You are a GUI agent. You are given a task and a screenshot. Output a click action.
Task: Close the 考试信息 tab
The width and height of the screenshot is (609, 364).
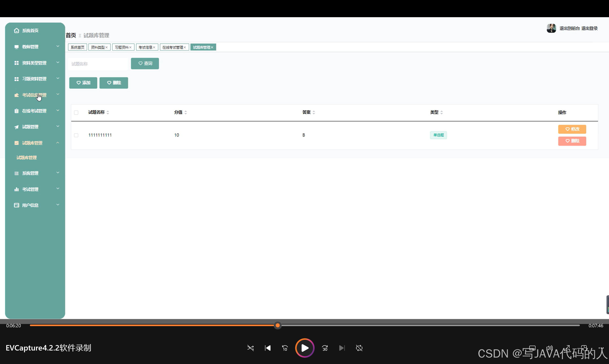(154, 47)
